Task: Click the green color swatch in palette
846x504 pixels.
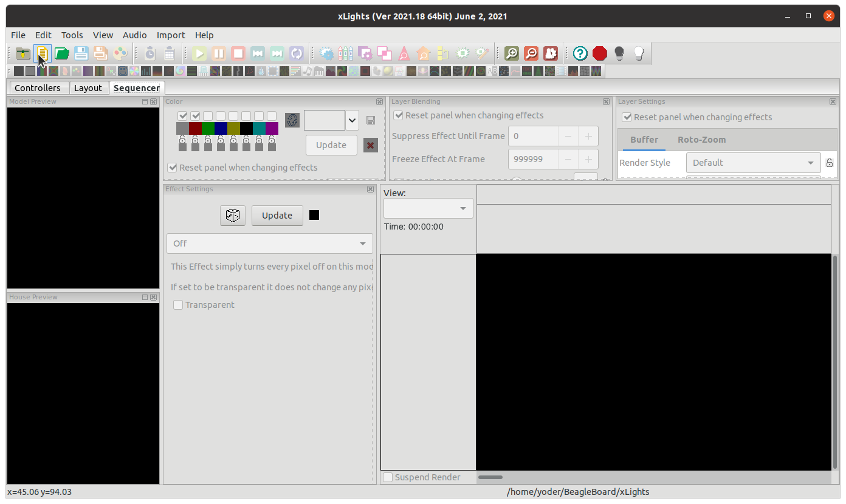Action: pos(208,128)
